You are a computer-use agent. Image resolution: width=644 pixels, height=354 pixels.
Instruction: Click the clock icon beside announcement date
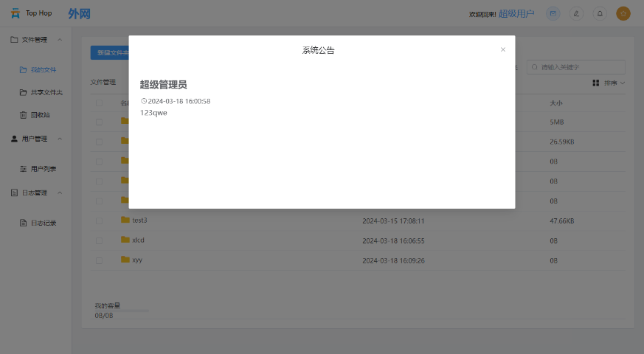[144, 101]
